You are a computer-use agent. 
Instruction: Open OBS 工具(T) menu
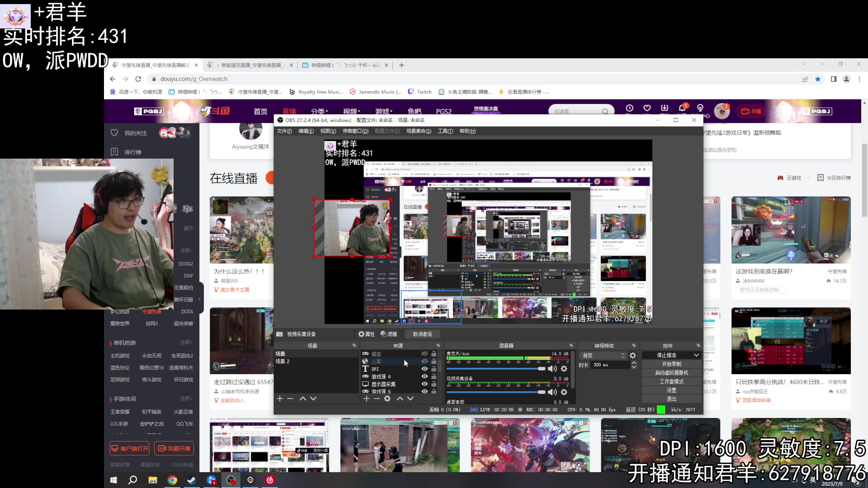pyautogui.click(x=445, y=131)
